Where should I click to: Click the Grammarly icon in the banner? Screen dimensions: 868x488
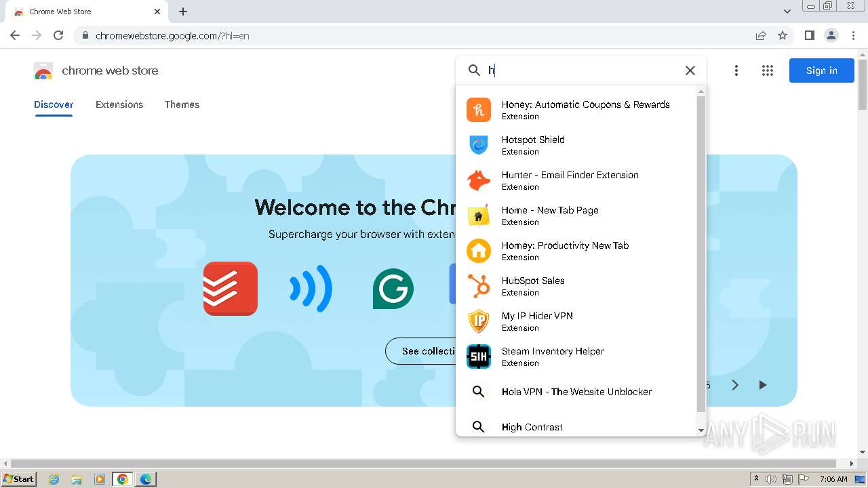(393, 289)
